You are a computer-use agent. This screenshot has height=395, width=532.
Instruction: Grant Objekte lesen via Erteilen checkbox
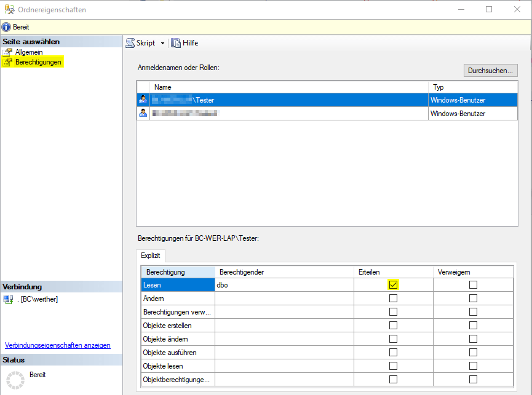393,366
